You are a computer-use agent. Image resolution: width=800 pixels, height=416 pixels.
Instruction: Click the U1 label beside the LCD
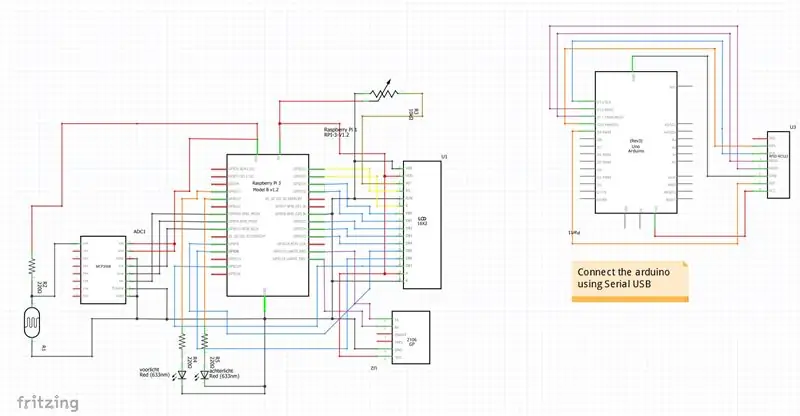444,157
